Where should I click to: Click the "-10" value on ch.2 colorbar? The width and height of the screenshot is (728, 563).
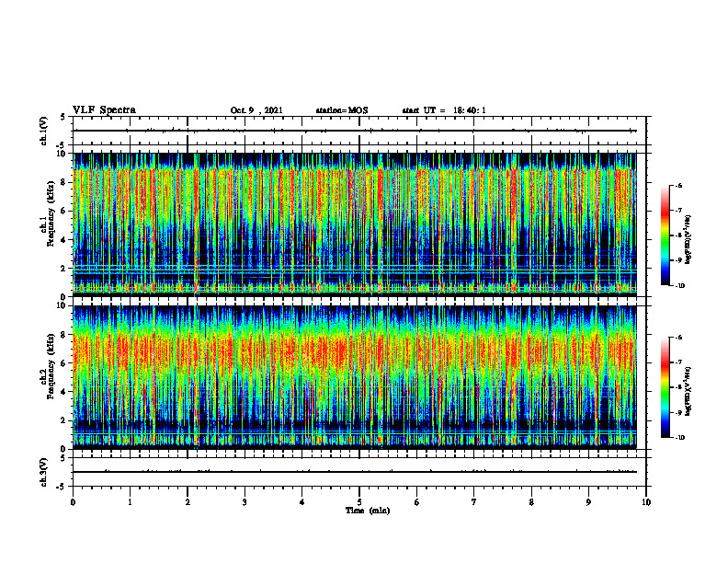pyautogui.click(x=679, y=438)
